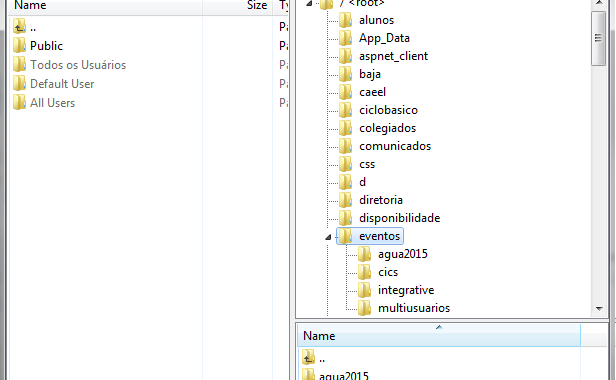Viewport: 616px width, 380px height.
Task: Click the baja folder icon
Action: 345,74
